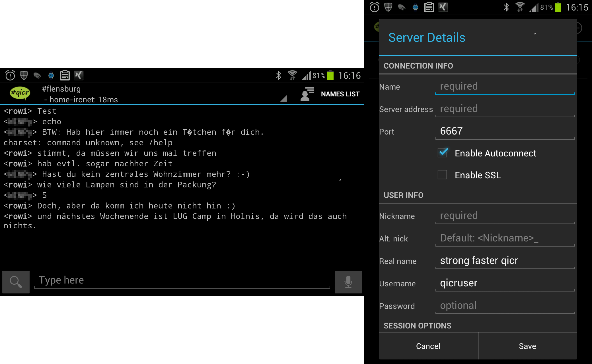Uncheck Enable Autoconnect checkbox
The width and height of the screenshot is (592, 364).
point(443,153)
